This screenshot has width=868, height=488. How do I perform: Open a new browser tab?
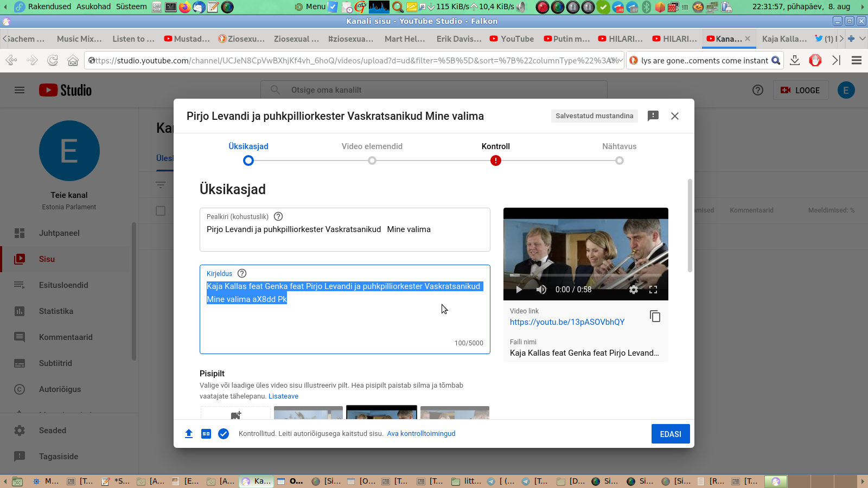click(x=851, y=38)
